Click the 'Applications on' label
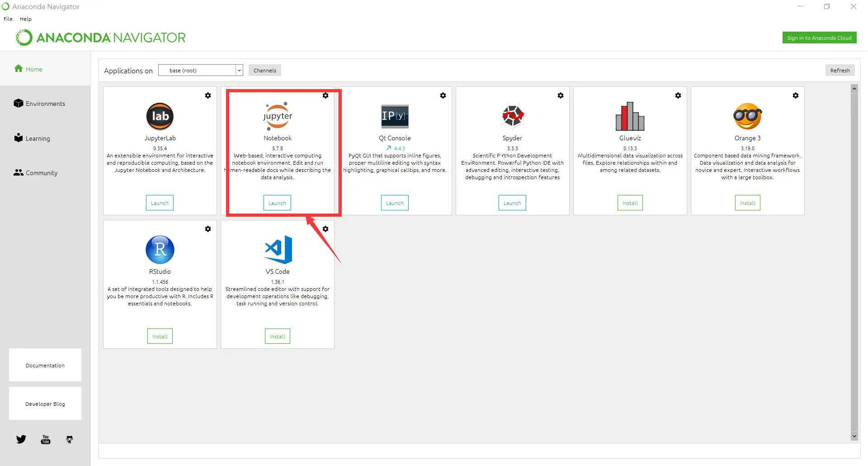 pyautogui.click(x=128, y=71)
